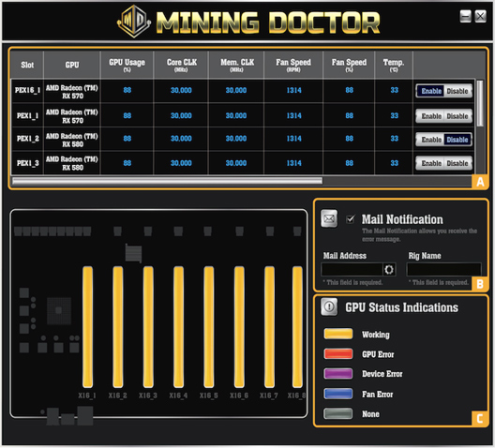Click the GPU Error legend label

[x=378, y=354]
